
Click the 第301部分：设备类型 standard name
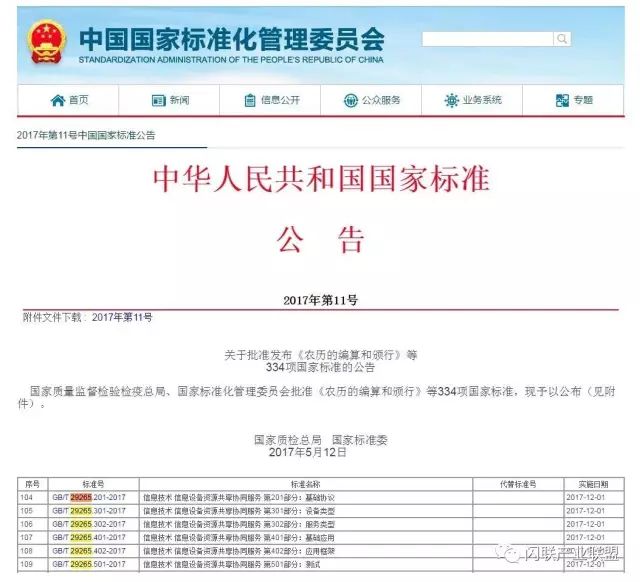point(299,511)
